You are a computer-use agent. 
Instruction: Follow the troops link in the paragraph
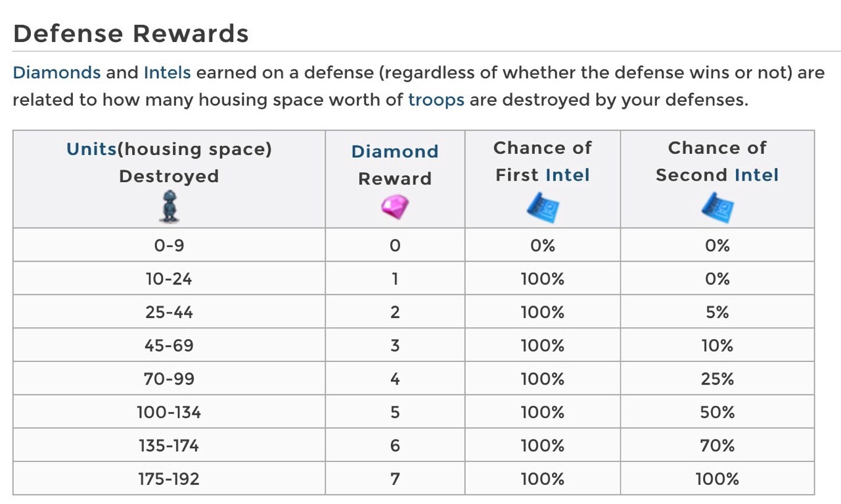(436, 100)
